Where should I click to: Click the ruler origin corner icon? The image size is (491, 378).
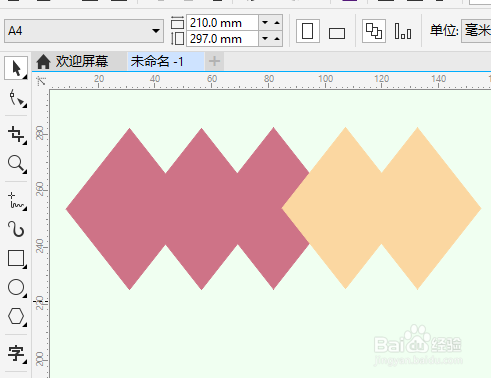click(41, 80)
